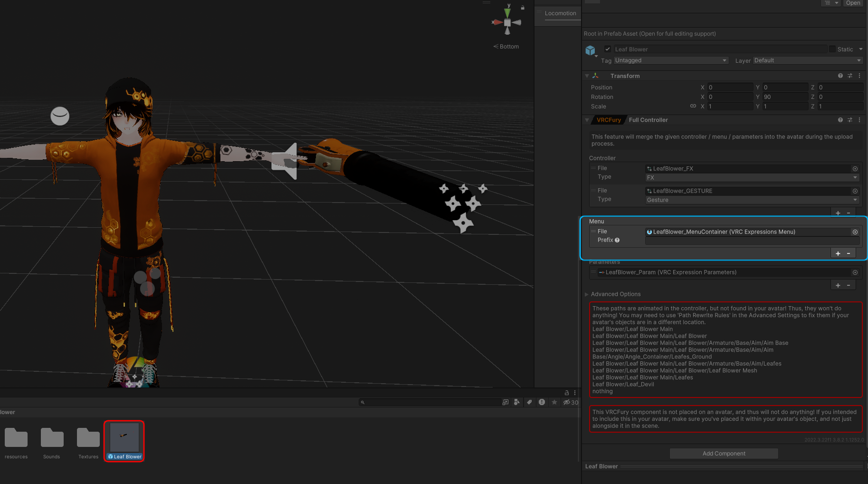Click the Transform component help icon
The width and height of the screenshot is (868, 484).
coord(840,76)
